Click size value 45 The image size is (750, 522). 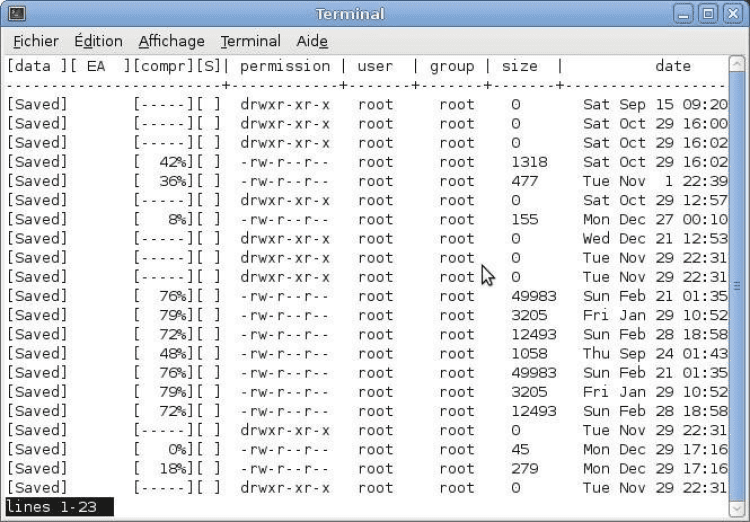520,449
